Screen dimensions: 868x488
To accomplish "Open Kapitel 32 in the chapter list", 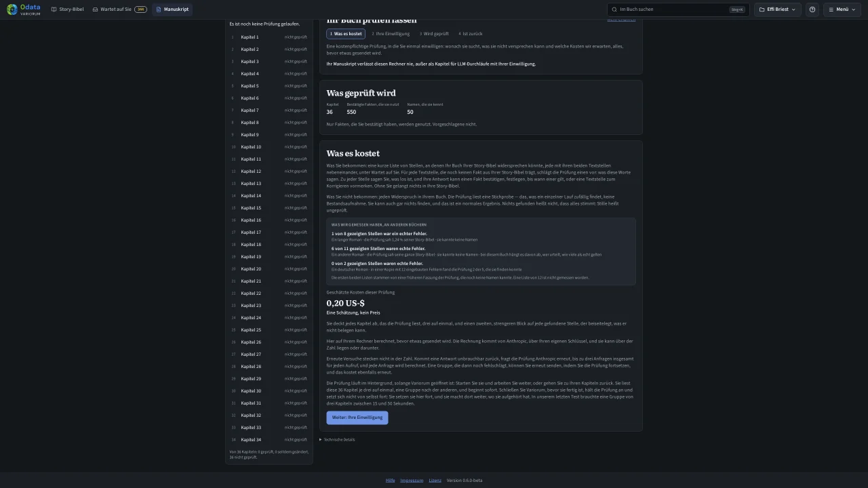I will [x=269, y=415].
